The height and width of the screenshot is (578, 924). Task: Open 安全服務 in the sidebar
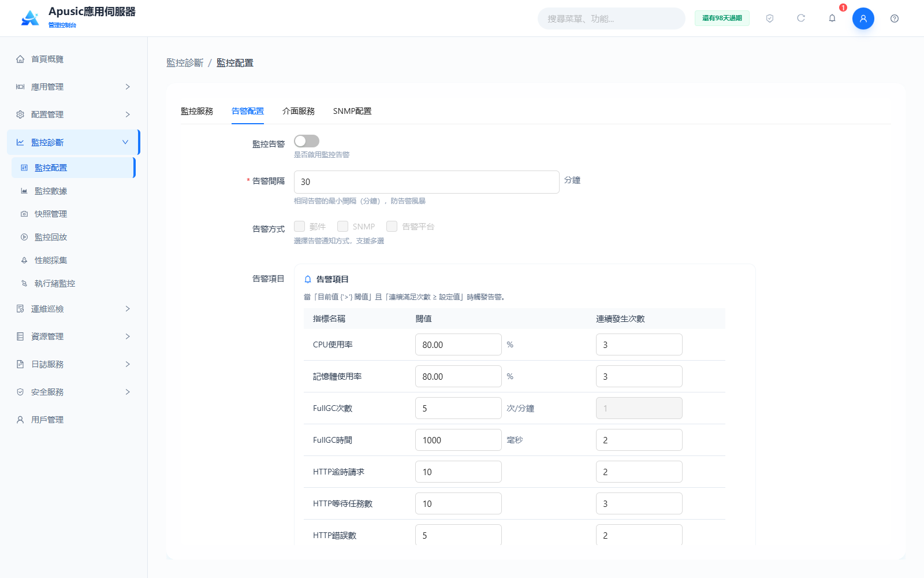[73, 392]
